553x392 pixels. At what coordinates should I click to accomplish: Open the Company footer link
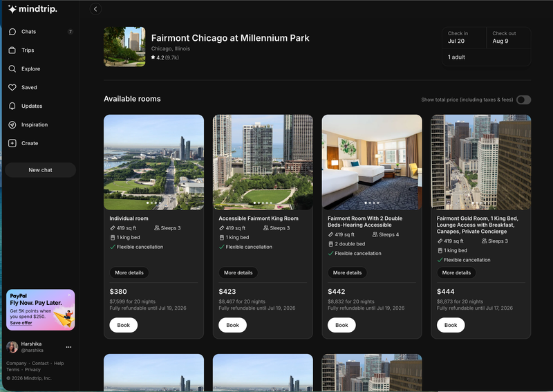16,364
